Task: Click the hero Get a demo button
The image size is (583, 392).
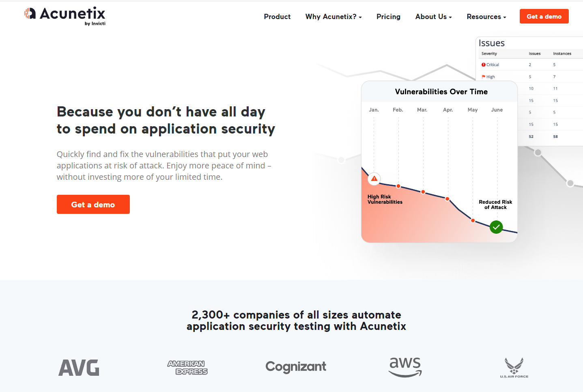Action: [x=93, y=205]
